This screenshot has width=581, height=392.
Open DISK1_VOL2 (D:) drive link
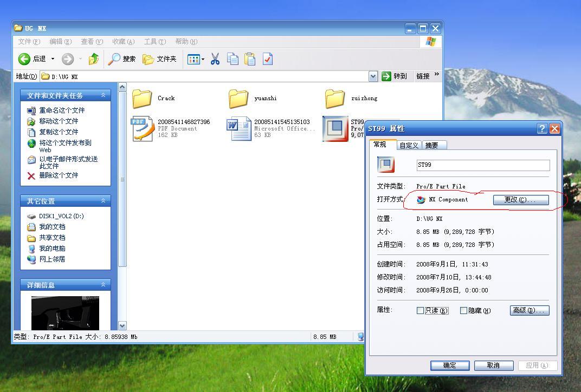(61, 216)
